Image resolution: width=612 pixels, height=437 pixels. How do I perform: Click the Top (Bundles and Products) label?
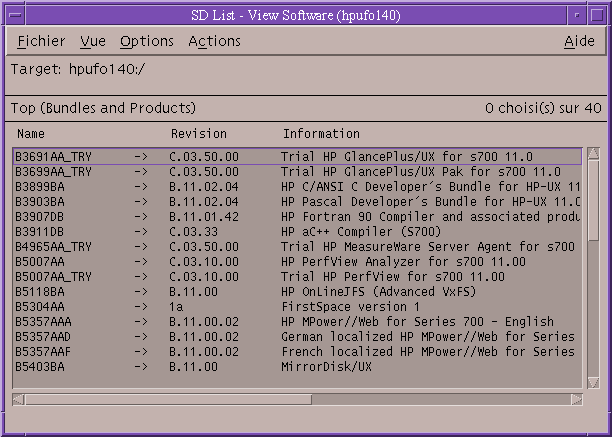103,108
